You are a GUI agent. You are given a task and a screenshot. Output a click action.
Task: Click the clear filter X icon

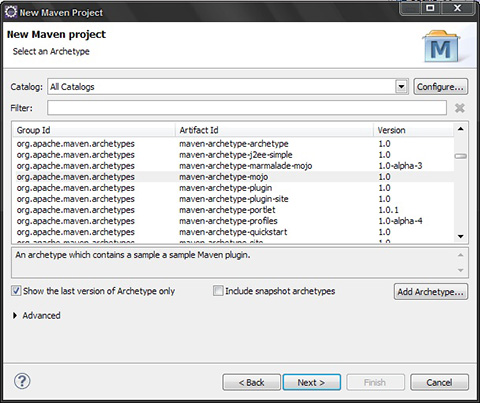click(460, 108)
